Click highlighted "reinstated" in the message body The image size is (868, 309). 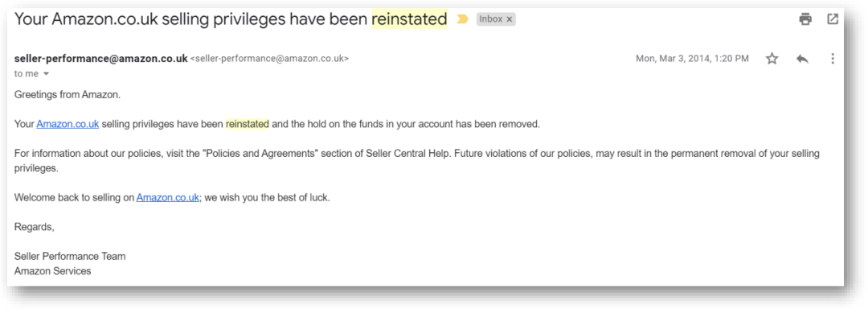[x=248, y=124]
